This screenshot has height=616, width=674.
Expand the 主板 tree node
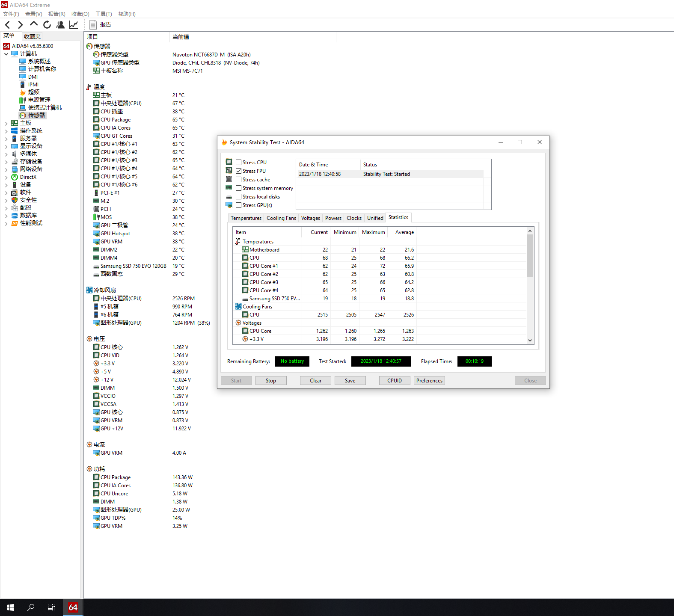(6, 123)
